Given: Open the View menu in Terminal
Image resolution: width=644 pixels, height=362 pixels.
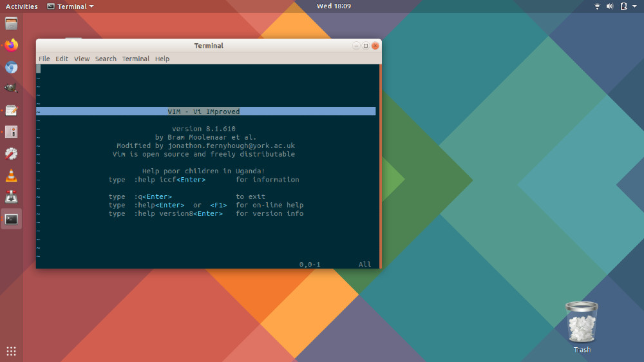Looking at the screenshot, I should click(x=82, y=59).
